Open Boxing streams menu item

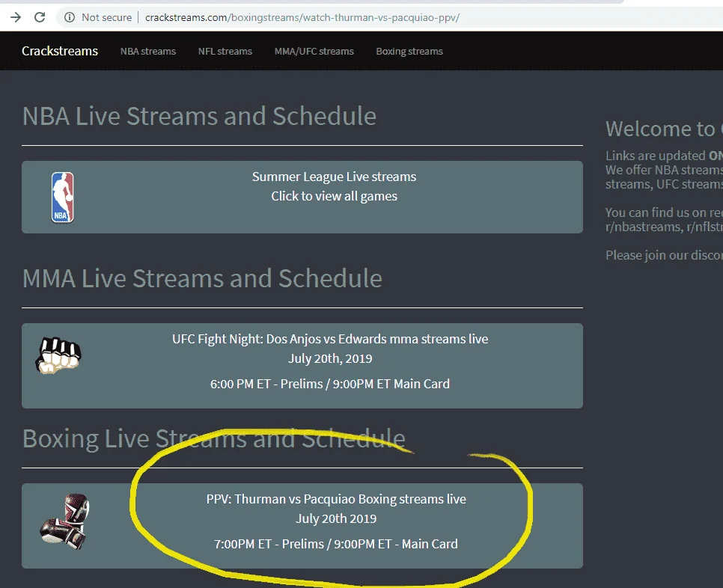click(409, 52)
